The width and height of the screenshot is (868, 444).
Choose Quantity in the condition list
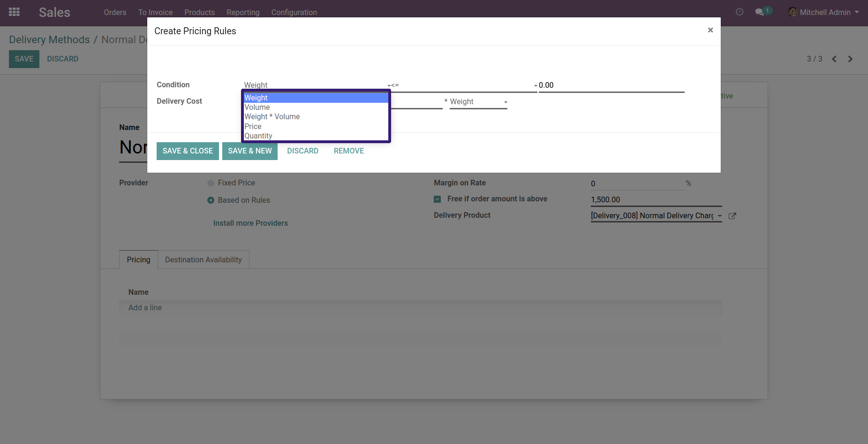point(316,136)
